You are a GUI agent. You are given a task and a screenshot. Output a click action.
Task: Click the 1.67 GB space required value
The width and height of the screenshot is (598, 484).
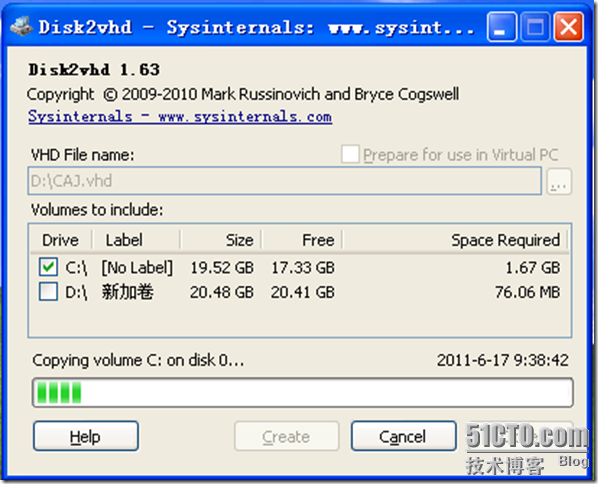tap(532, 268)
